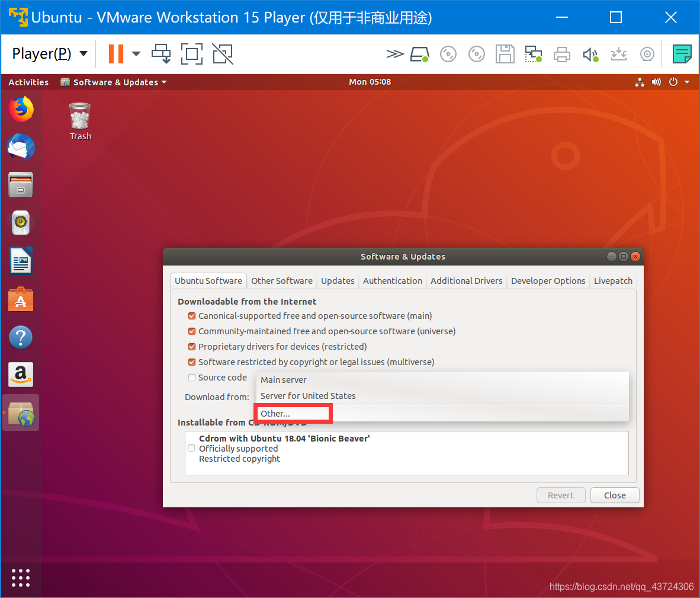
Task: Expand the Player(P) menu
Action: [x=50, y=54]
